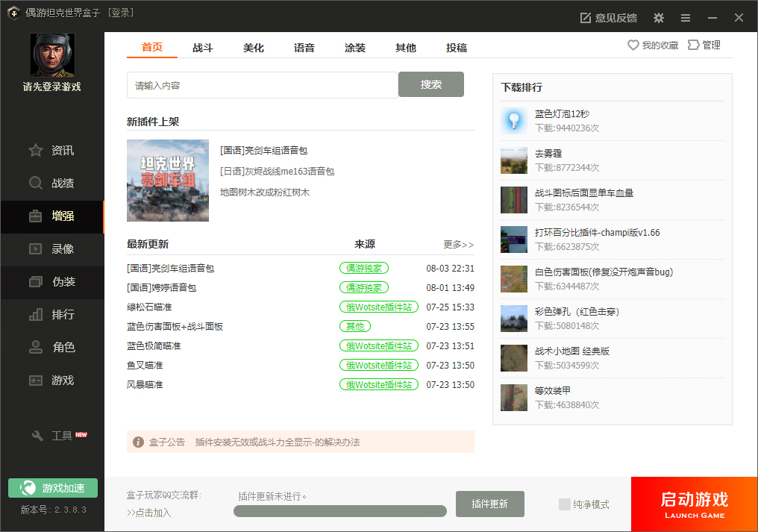Open the 排行 (rankings) section

[52, 314]
